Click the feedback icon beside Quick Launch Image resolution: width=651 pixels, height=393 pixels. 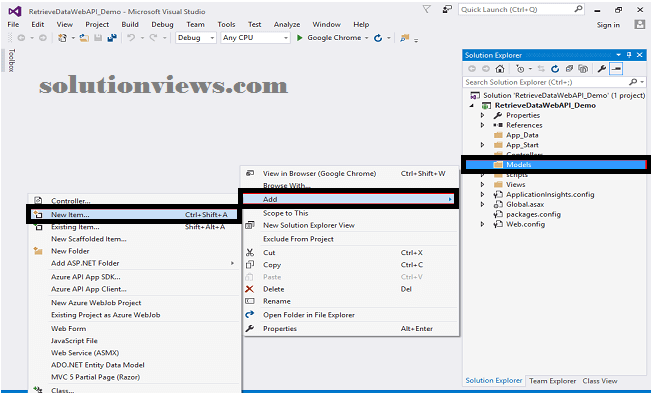click(447, 9)
